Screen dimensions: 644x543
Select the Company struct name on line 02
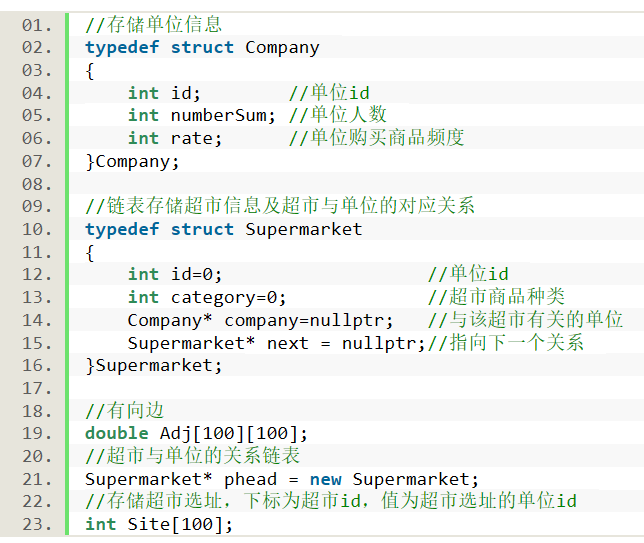tap(282, 48)
